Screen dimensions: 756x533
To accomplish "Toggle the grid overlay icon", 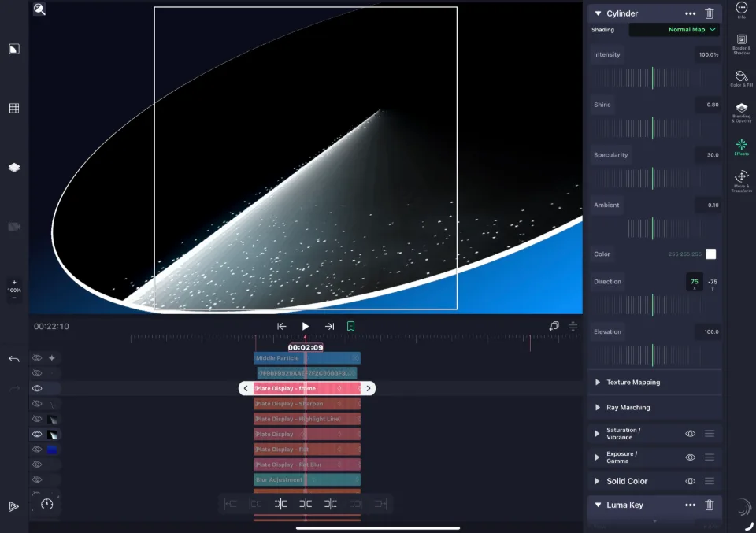I will pyautogui.click(x=14, y=109).
